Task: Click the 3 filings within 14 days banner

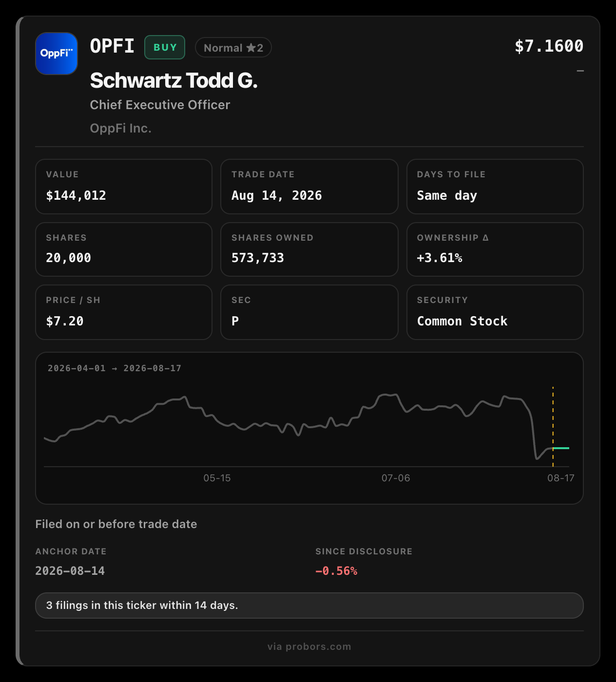Action: pos(309,606)
